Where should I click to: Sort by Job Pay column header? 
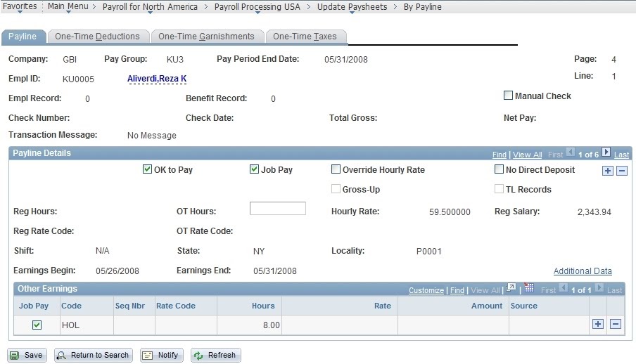coord(34,306)
